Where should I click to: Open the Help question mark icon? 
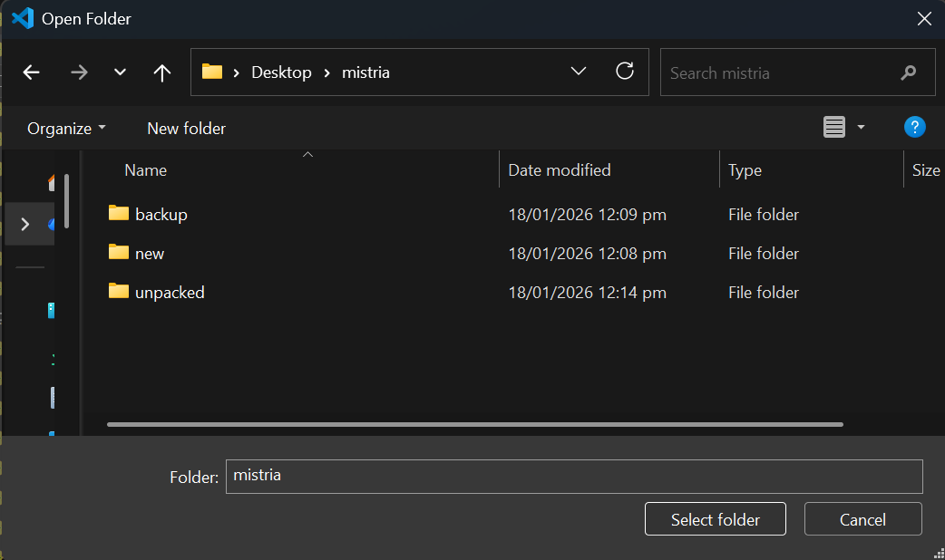point(914,128)
